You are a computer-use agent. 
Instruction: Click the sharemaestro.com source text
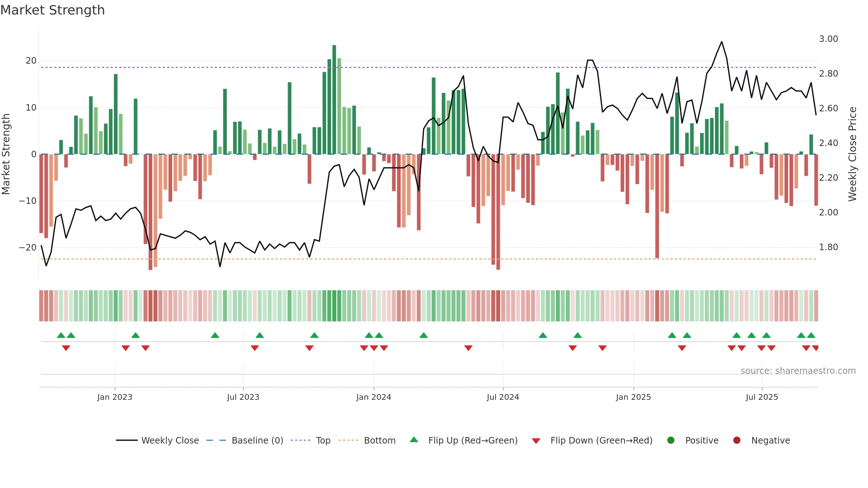coord(798,371)
